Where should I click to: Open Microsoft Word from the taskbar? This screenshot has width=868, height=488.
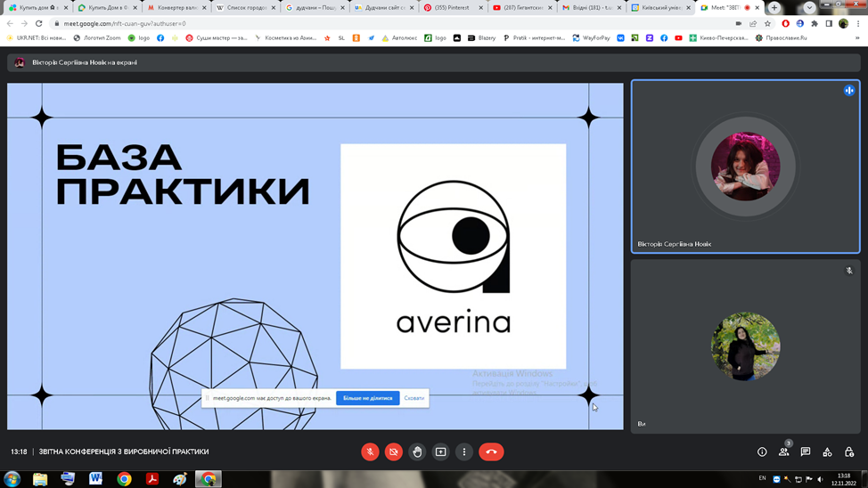(95, 479)
